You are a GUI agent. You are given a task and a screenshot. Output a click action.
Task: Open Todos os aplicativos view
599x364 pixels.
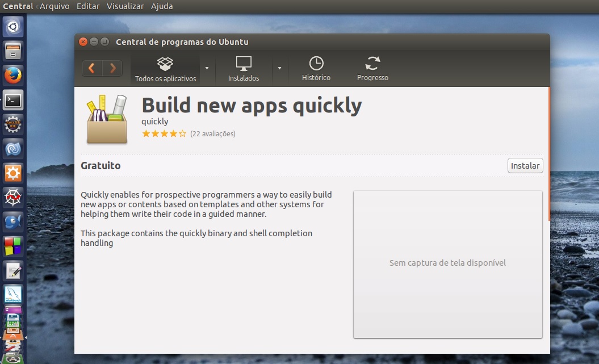165,69
